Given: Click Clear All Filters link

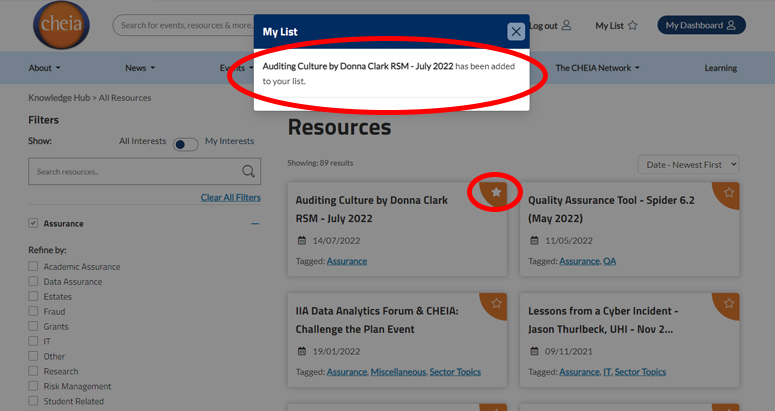Looking at the screenshot, I should tap(230, 198).
